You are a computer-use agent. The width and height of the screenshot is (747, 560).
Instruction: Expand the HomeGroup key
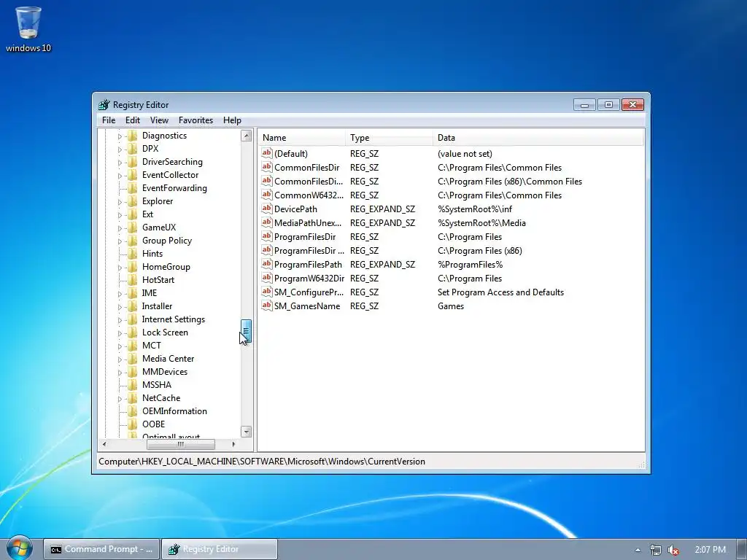pyautogui.click(x=120, y=268)
